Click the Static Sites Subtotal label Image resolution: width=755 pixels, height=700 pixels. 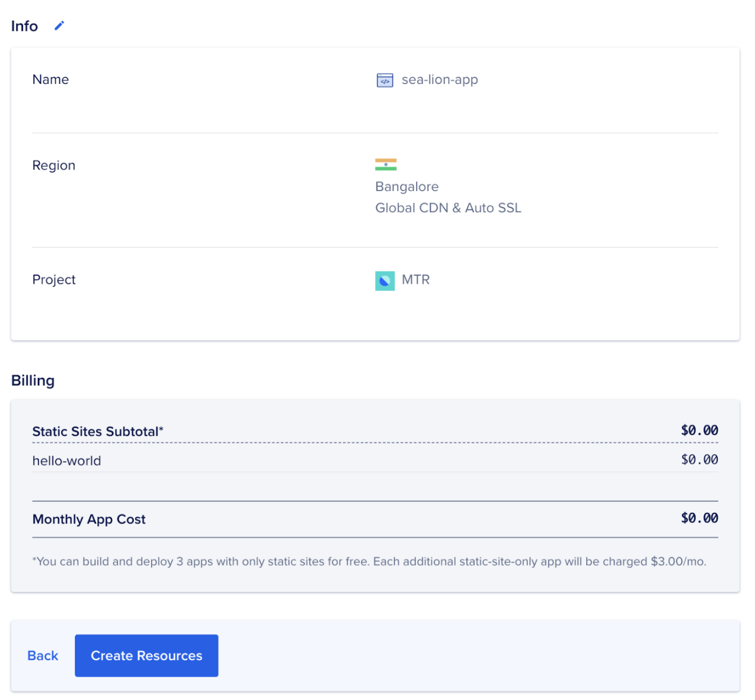(98, 431)
